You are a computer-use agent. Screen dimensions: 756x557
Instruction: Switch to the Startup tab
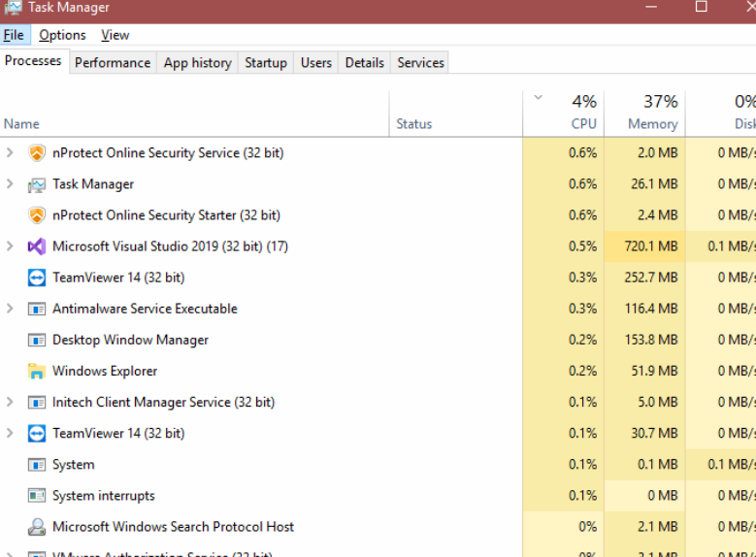pos(266,63)
